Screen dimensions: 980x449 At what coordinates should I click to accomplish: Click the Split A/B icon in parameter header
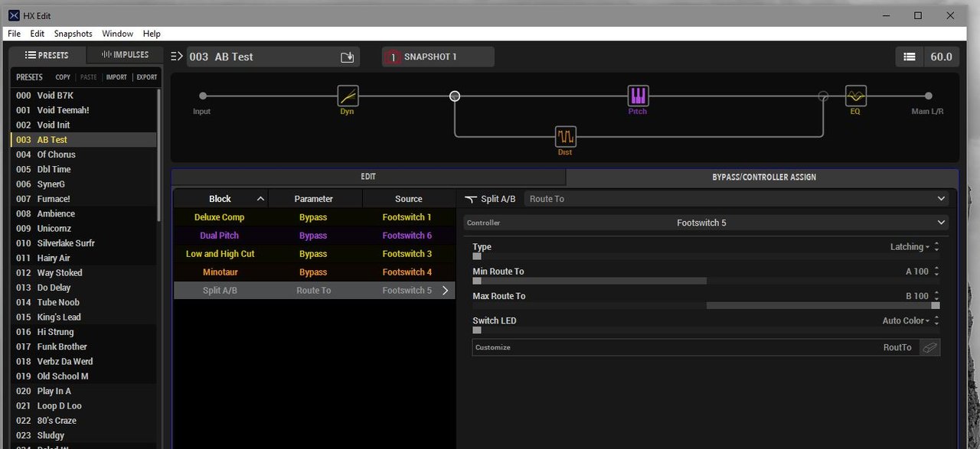click(471, 199)
